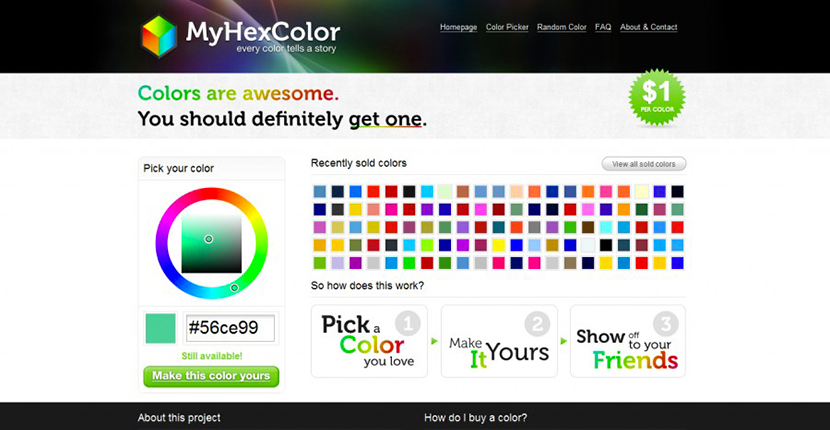
Task: Click the View all sold colors button
Action: coord(644,164)
